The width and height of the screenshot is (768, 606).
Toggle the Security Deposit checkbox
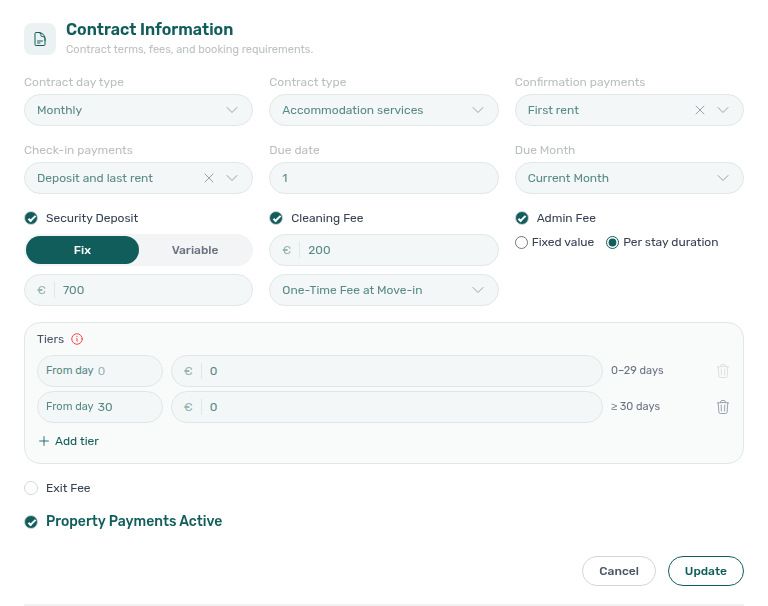(x=31, y=218)
